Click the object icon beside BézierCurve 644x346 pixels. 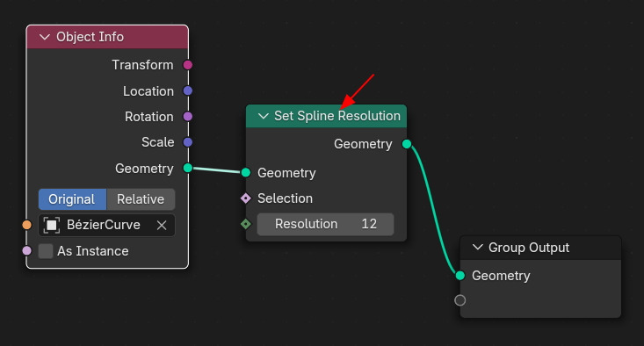pyautogui.click(x=51, y=225)
